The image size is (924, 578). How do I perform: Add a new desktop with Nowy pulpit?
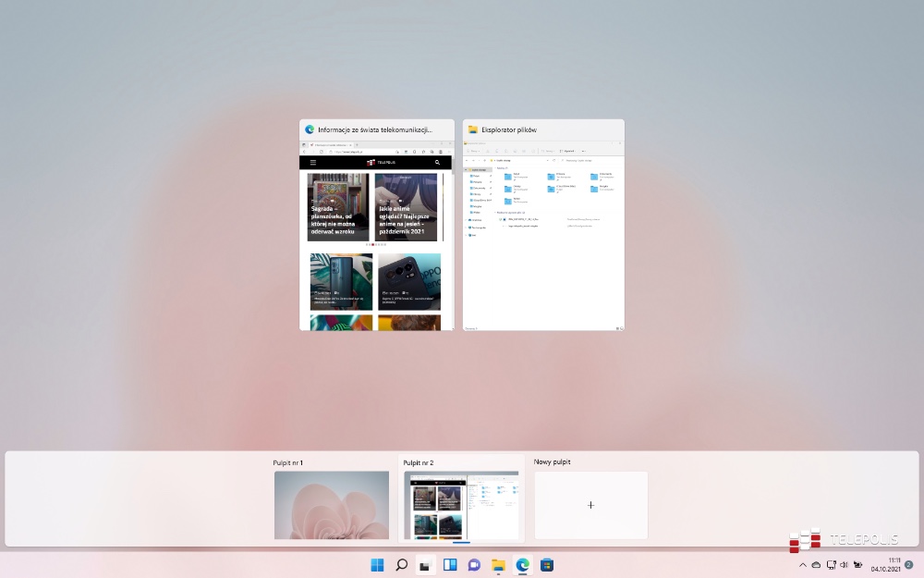click(x=590, y=505)
